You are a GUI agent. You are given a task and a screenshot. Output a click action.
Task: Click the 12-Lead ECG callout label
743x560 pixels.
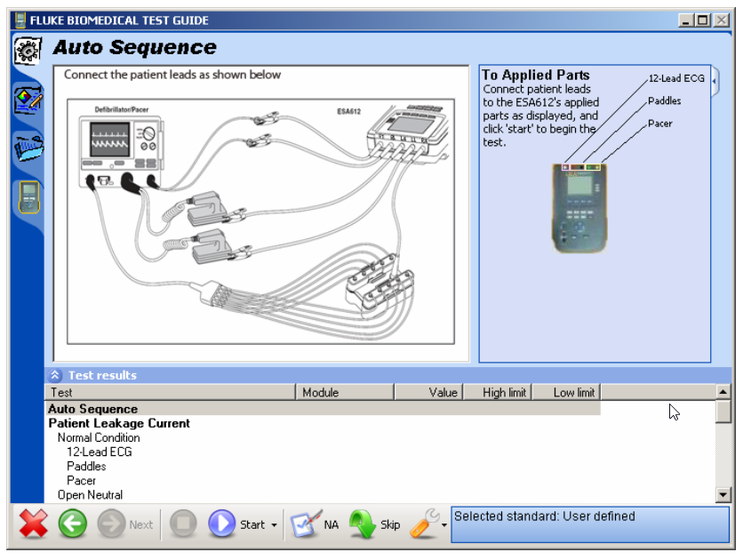click(676, 78)
